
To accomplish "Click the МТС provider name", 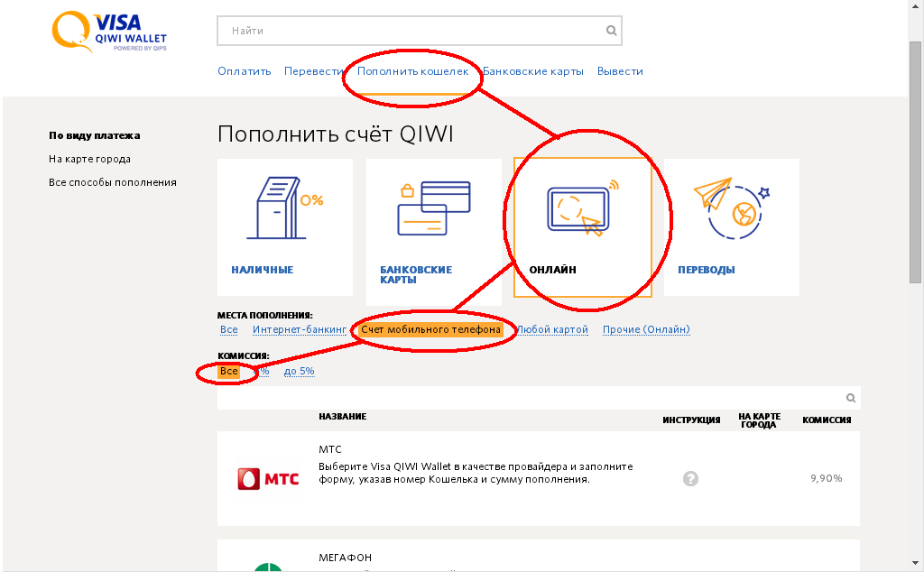I will [x=330, y=449].
